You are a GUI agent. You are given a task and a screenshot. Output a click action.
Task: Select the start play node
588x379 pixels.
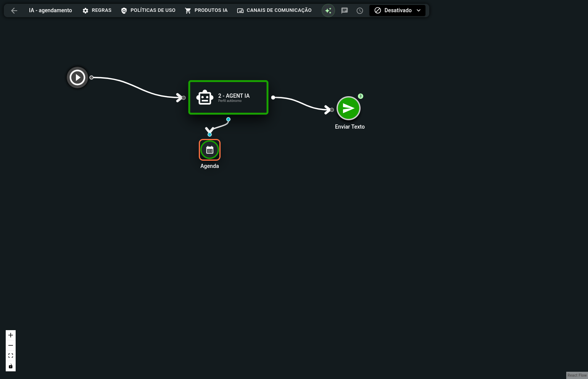click(x=77, y=77)
